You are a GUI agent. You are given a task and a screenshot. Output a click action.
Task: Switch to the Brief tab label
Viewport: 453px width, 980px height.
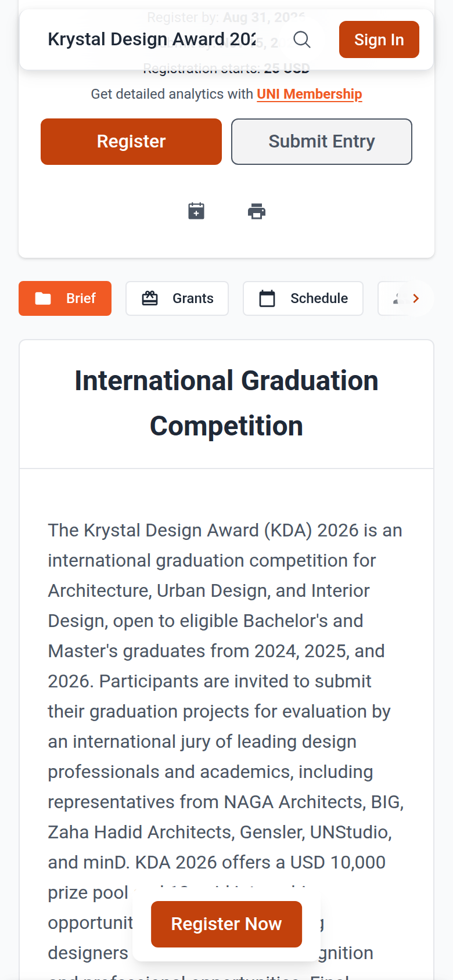point(81,298)
